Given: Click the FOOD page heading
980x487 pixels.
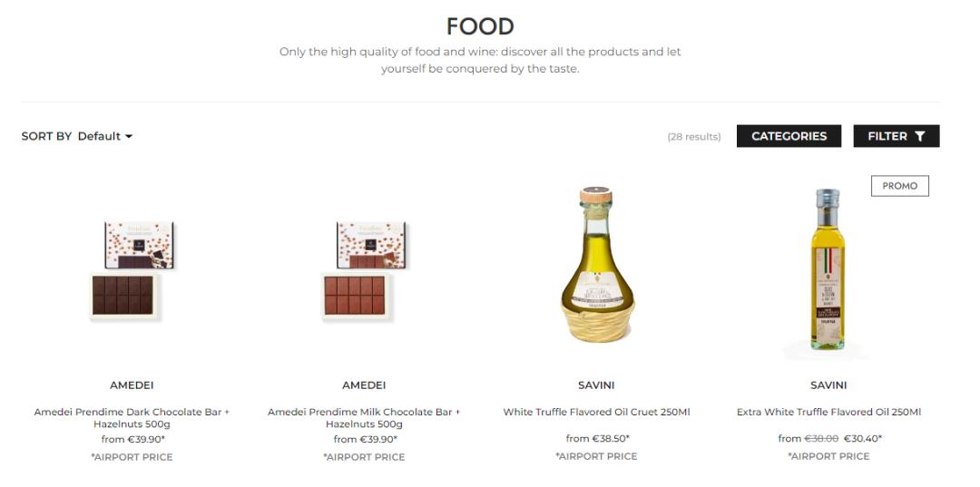Looking at the screenshot, I should click(x=480, y=26).
